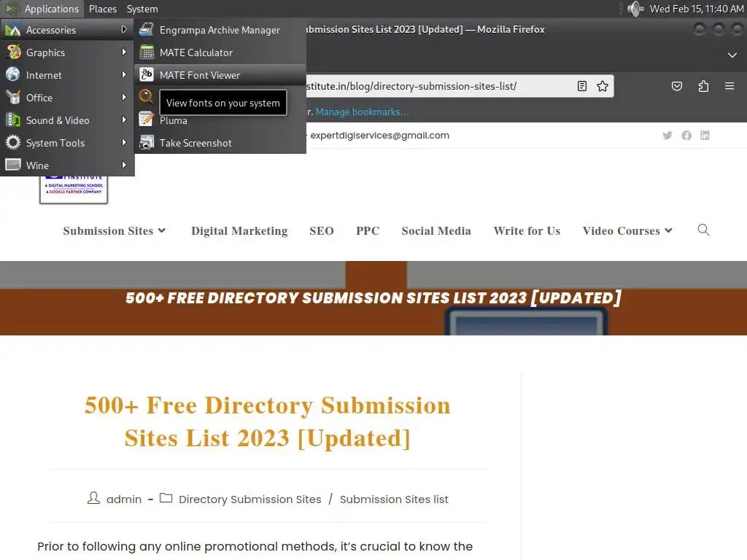This screenshot has height=560, width=747.
Task: Open the admin author link
Action: 124,499
